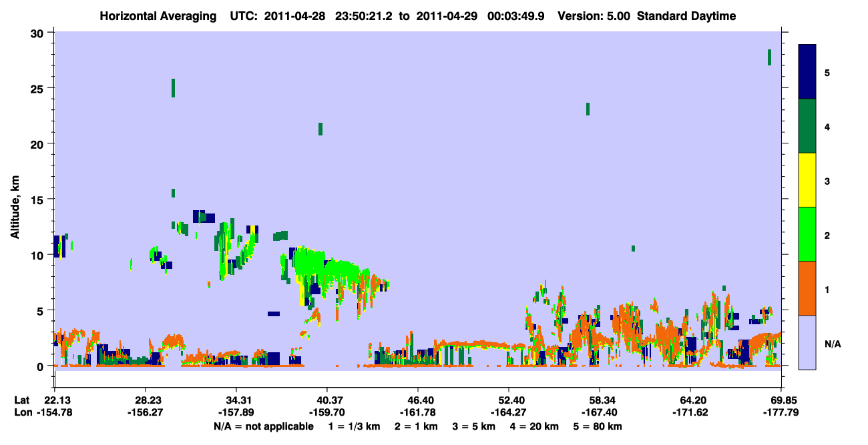Click the dark blue colorbar segment labeled 5
This screenshot has width=868, height=445.
[808, 72]
